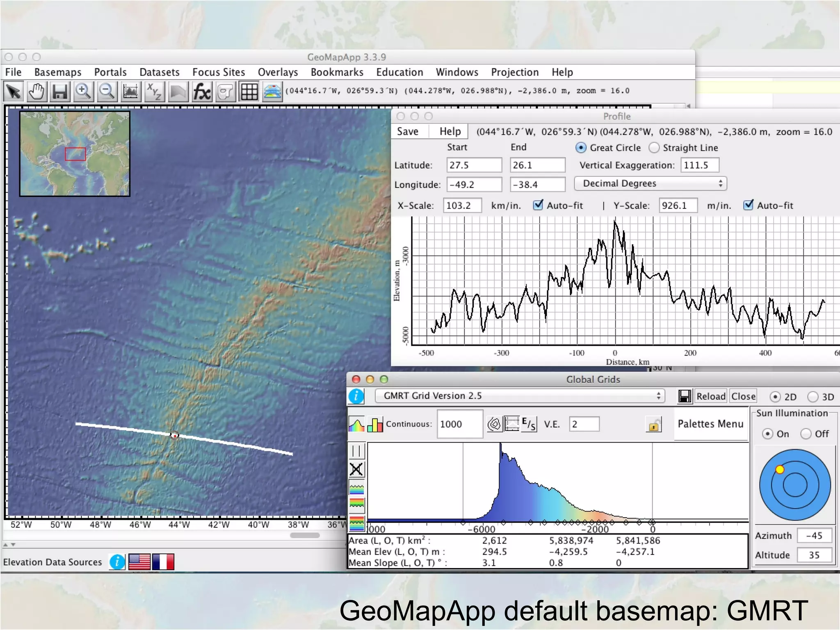Open the Overlays menu
Image resolution: width=840 pixels, height=630 pixels.
click(278, 72)
